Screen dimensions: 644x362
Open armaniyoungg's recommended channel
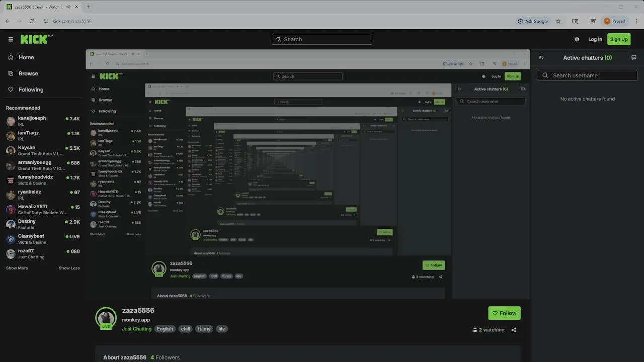(x=43, y=165)
